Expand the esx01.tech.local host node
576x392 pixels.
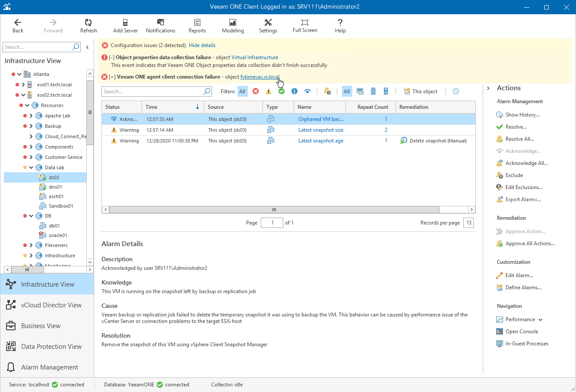coord(23,85)
